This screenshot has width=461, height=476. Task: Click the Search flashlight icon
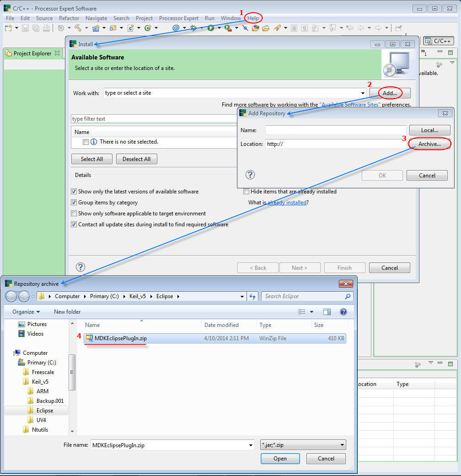[277, 28]
